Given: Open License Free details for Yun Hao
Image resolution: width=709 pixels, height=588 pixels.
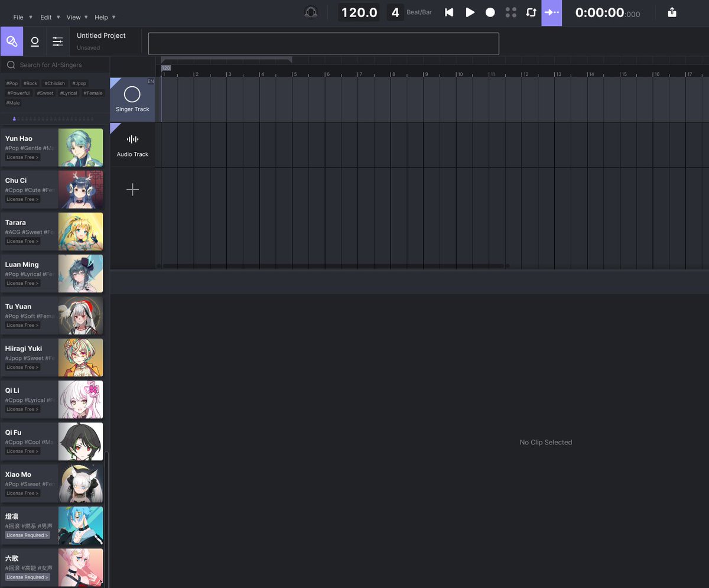Looking at the screenshot, I should 22,157.
